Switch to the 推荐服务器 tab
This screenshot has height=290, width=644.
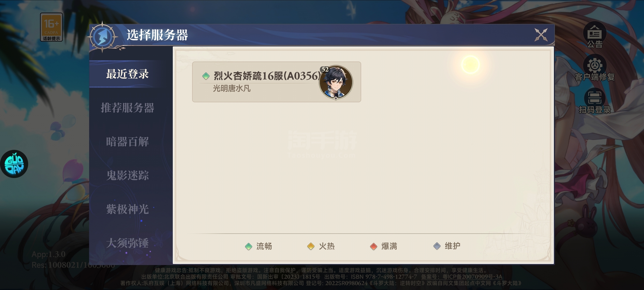point(127,108)
